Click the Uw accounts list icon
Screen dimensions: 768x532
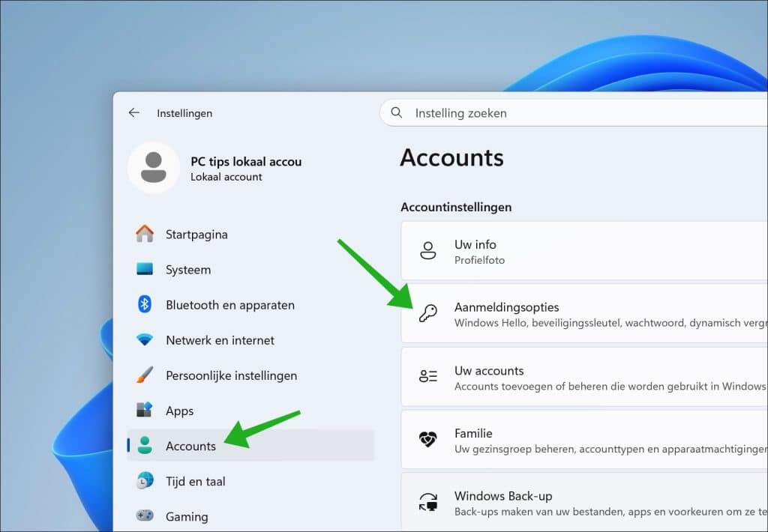(x=428, y=376)
